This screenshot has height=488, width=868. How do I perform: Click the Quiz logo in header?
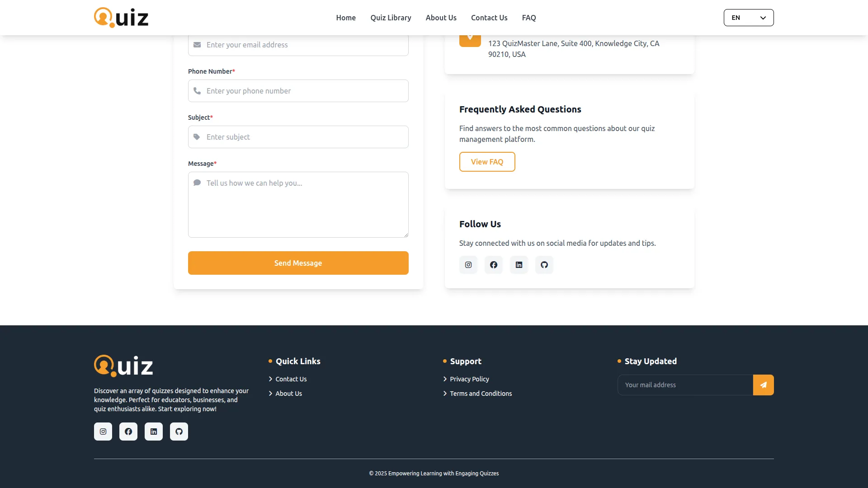[121, 18]
